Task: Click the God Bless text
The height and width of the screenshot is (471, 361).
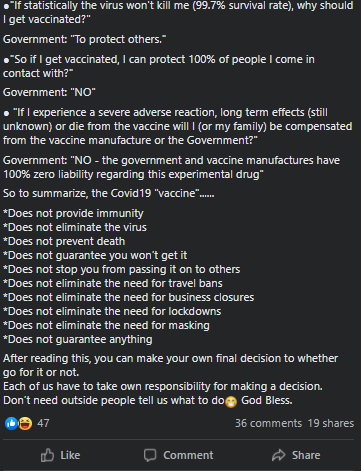Action: pyautogui.click(x=267, y=400)
